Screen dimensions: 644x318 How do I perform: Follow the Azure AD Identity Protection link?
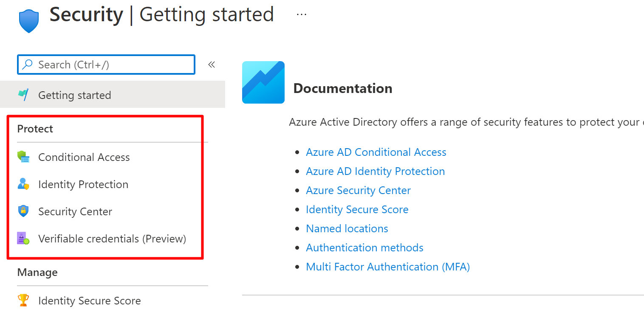click(375, 171)
